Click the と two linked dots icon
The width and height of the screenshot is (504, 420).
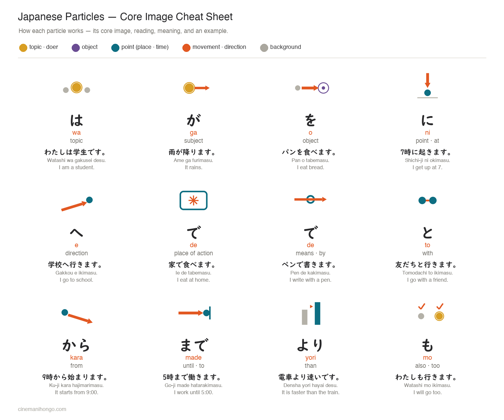(427, 200)
